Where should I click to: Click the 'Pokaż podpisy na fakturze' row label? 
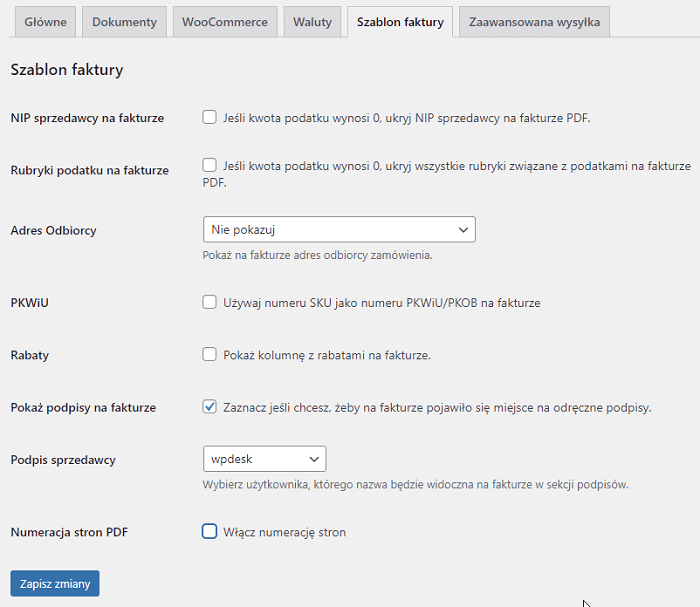click(x=83, y=407)
